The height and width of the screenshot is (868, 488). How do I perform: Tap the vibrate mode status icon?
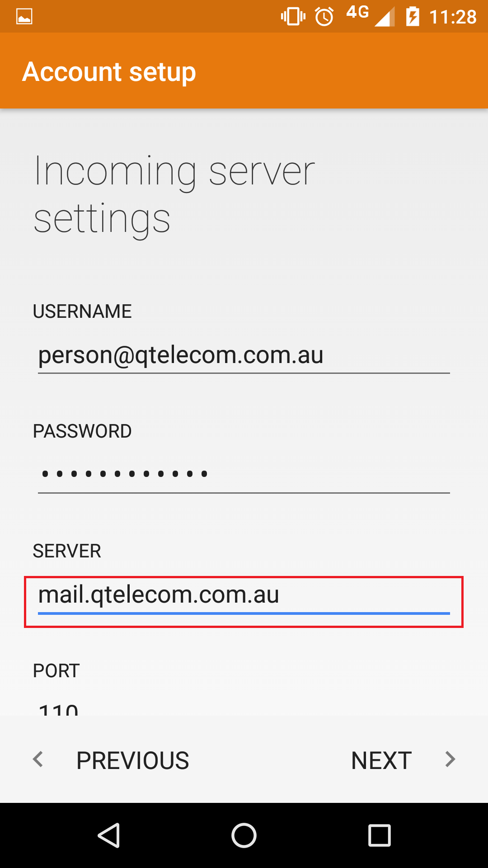pos(293,17)
